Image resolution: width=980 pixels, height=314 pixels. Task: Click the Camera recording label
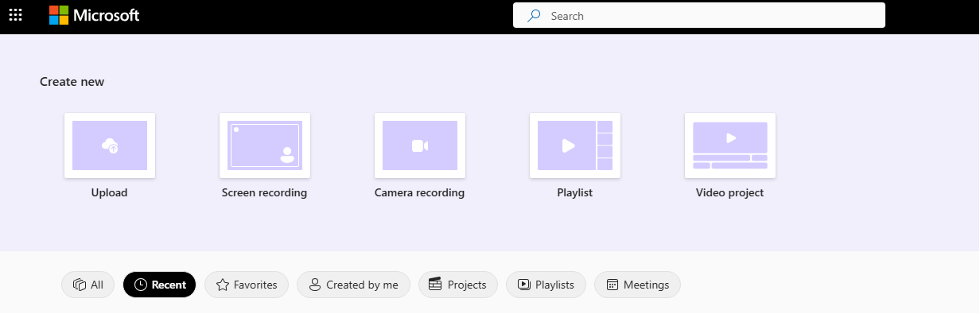[420, 193]
